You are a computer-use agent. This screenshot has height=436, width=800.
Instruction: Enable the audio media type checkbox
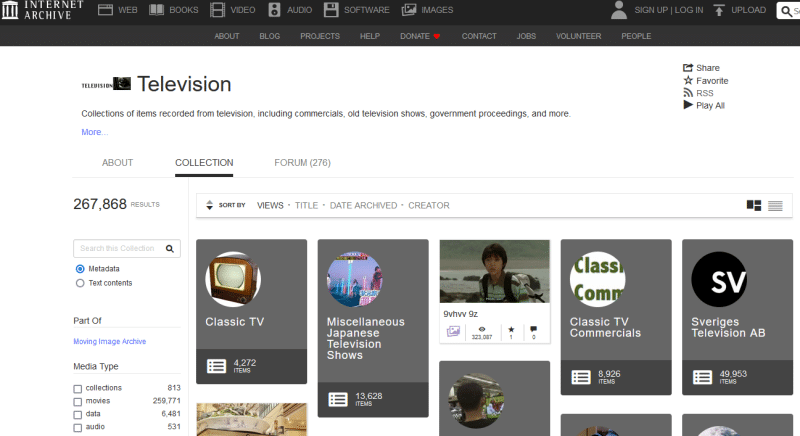pos(78,427)
